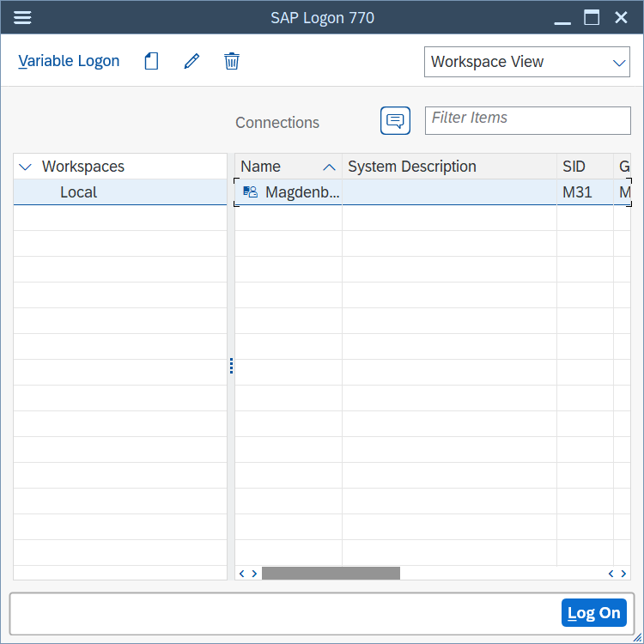Select the Magdenb... connection row
This screenshot has height=644, width=644.
(433, 192)
